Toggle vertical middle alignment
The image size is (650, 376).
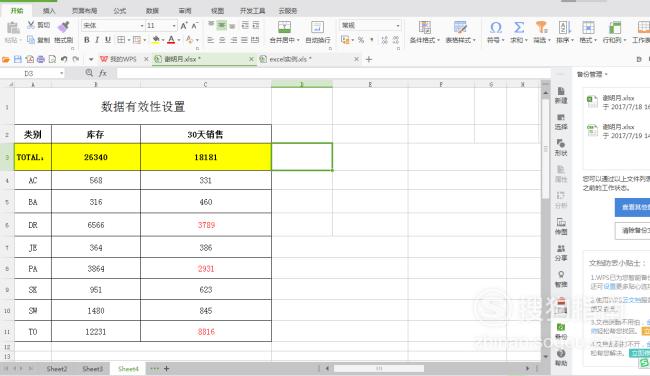tap(222, 26)
